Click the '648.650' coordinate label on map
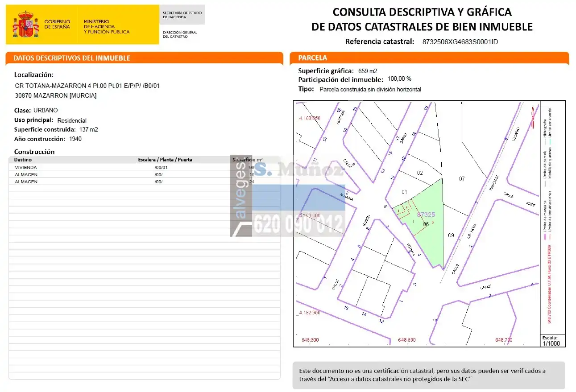The width and height of the screenshot is (576, 392). [406, 340]
